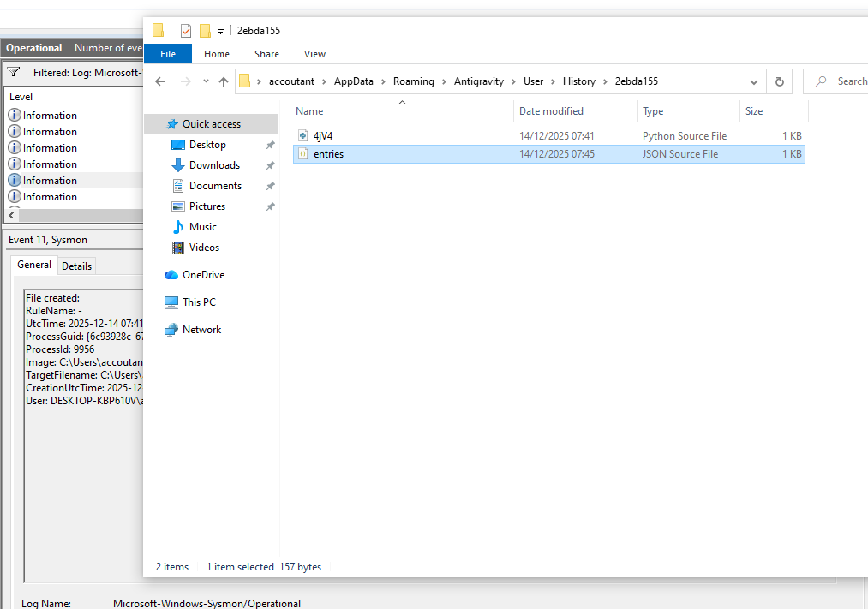Viewport: 868px width, 609px height.
Task: Open OneDrive in navigation pane
Action: pyautogui.click(x=203, y=275)
